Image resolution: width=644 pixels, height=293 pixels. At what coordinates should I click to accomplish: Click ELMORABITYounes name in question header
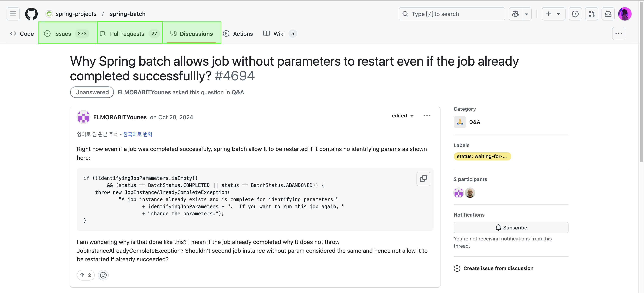[144, 92]
